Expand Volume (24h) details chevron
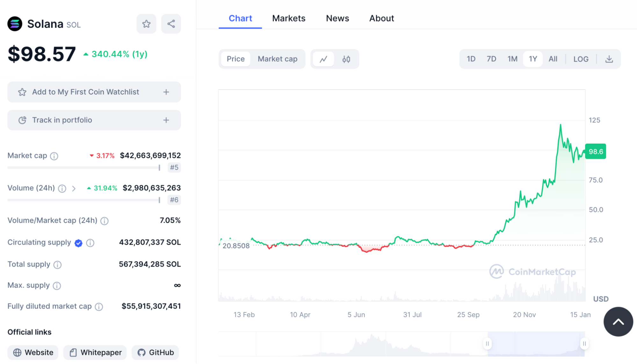Screen dimensions: 637x364 pos(74,189)
